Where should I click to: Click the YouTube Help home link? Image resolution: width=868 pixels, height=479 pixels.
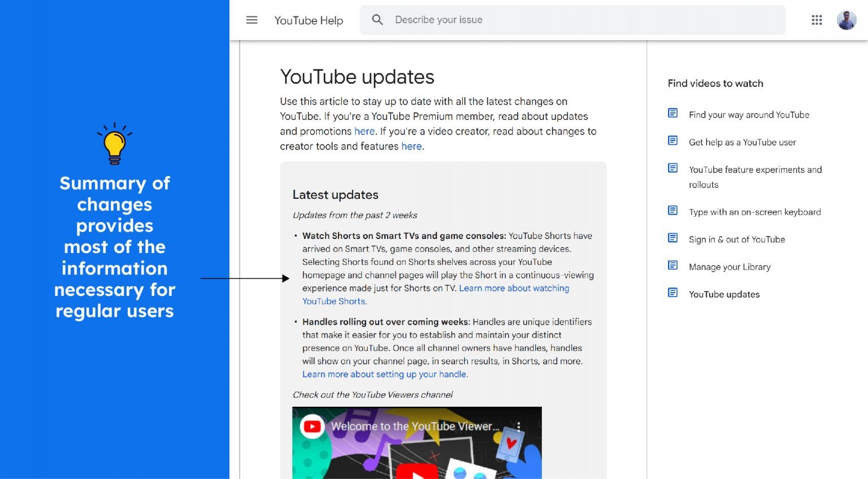point(308,20)
